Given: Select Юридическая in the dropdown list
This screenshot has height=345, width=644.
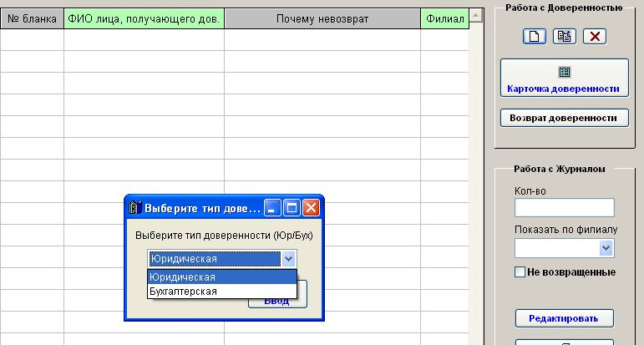Looking at the screenshot, I should [222, 277].
